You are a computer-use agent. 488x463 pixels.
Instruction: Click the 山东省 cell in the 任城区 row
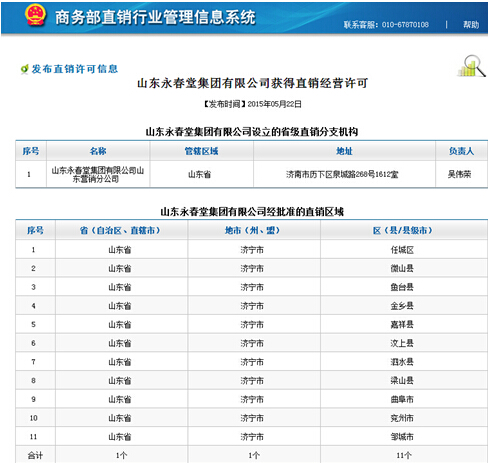coord(120,250)
